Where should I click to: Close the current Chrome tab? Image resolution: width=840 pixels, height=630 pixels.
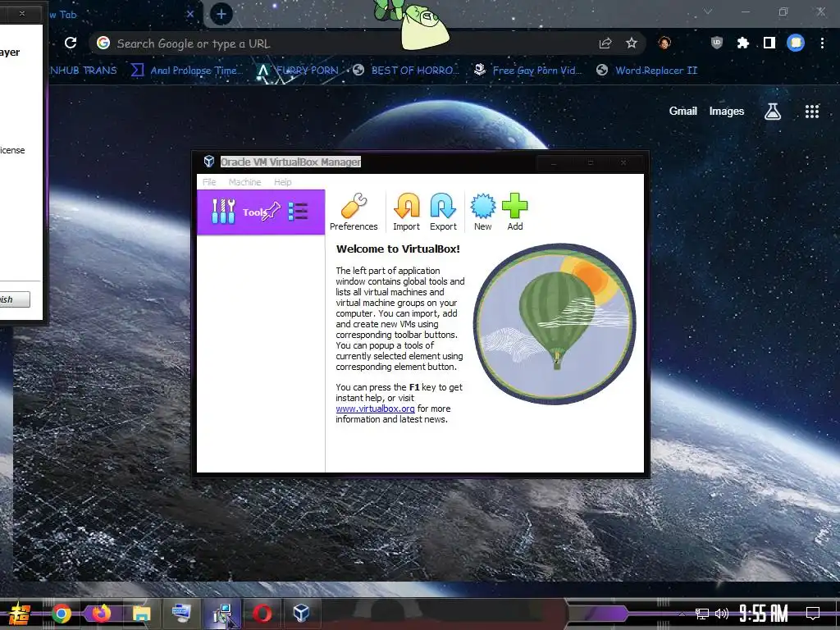(x=190, y=15)
